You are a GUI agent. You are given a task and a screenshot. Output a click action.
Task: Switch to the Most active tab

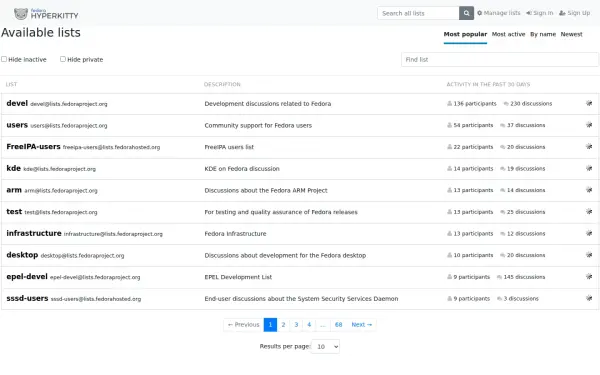click(x=508, y=34)
